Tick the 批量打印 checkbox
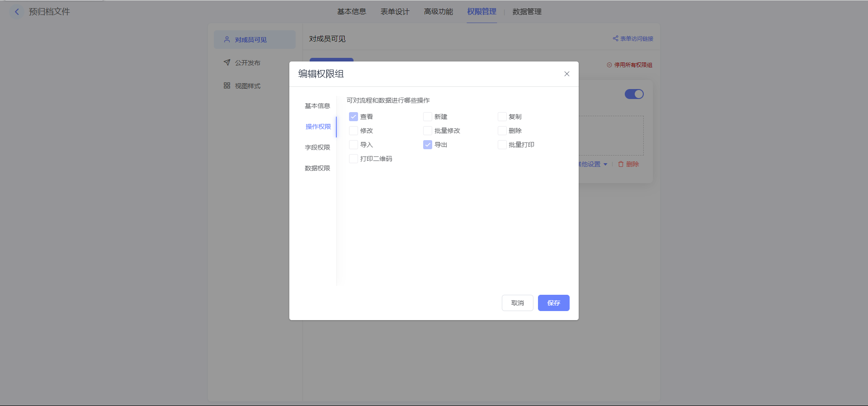 click(502, 145)
